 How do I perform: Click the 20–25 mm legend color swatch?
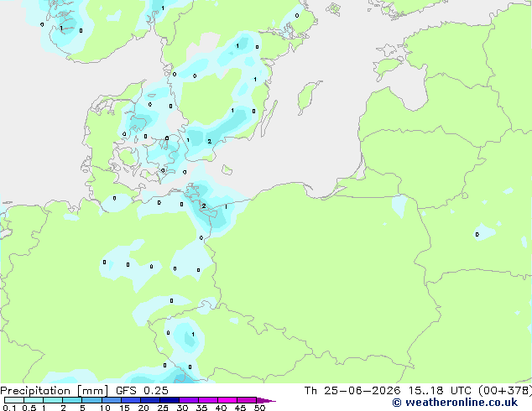(x=149, y=400)
